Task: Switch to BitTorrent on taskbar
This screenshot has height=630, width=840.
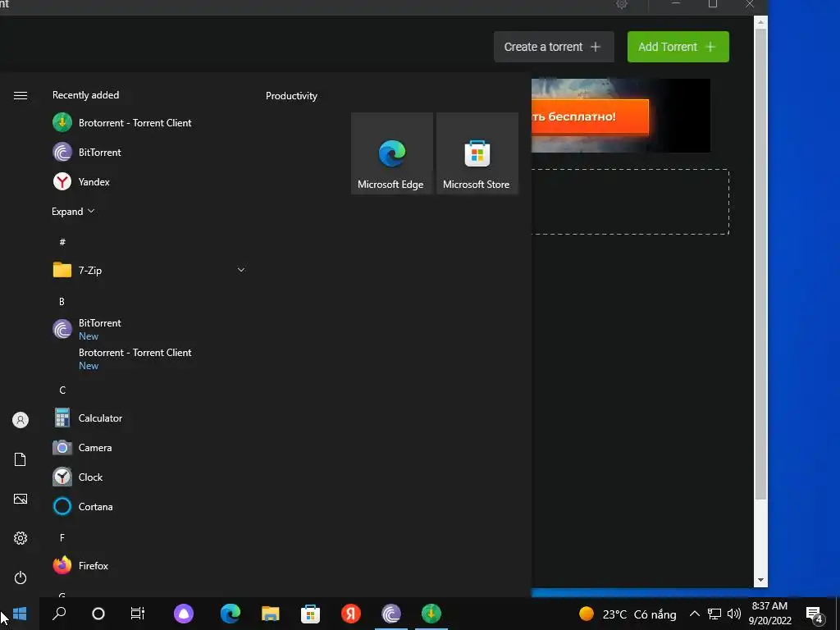Action: [391, 614]
